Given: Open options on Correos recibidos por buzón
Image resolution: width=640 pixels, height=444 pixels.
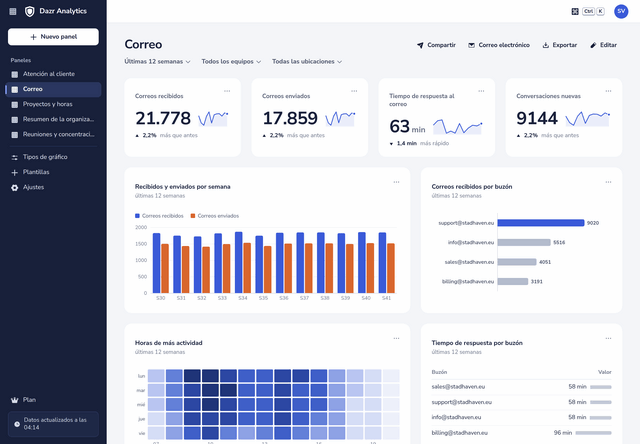Looking at the screenshot, I should [x=608, y=182].
